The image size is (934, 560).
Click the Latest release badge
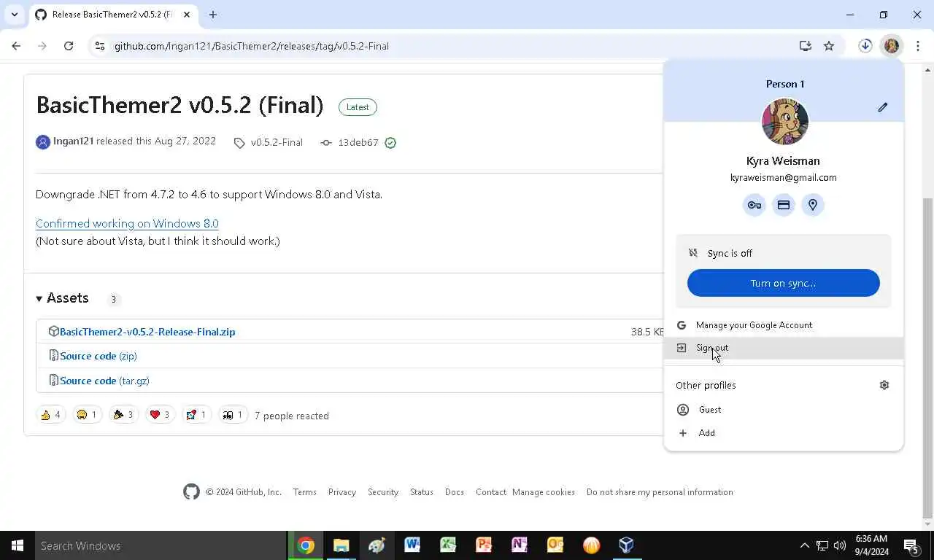(358, 107)
